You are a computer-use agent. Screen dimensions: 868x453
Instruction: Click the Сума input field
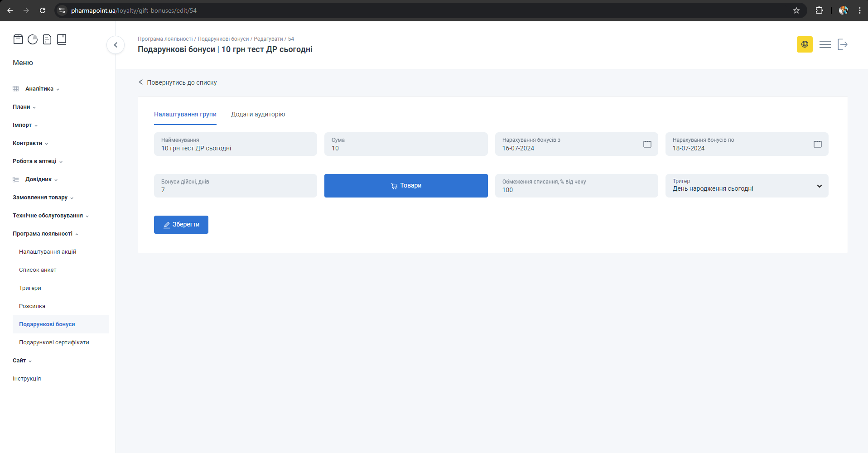pyautogui.click(x=406, y=144)
